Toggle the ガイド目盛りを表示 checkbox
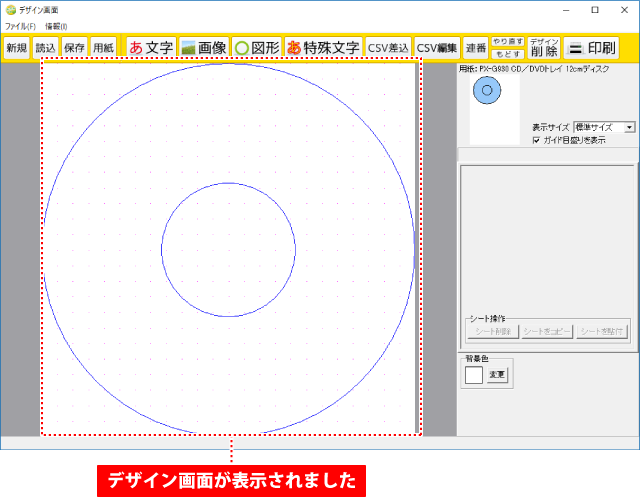Screen dimensions: 640x498 pos(536,140)
